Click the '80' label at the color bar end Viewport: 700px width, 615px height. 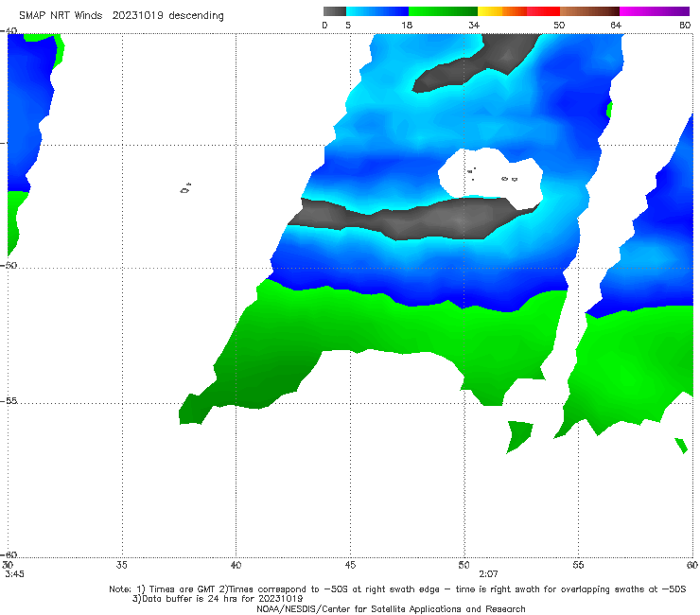tap(685, 25)
